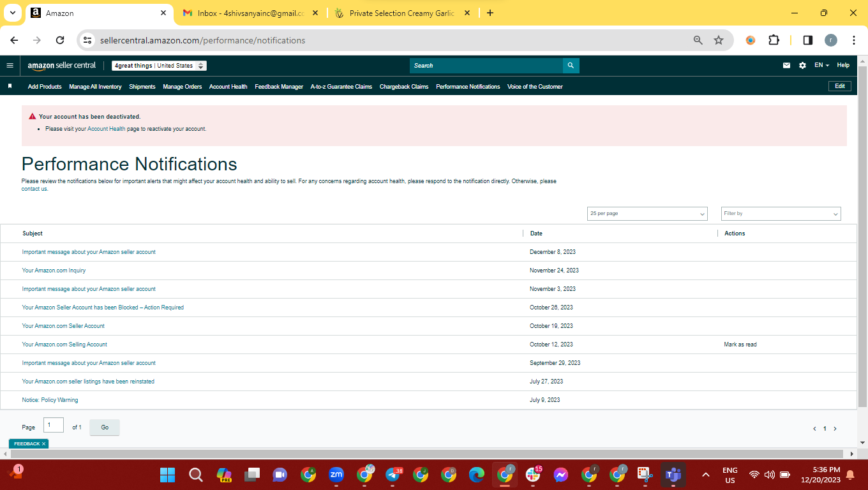Click the Seller Central search field
This screenshot has width=868, height=490.
pyautogui.click(x=486, y=66)
